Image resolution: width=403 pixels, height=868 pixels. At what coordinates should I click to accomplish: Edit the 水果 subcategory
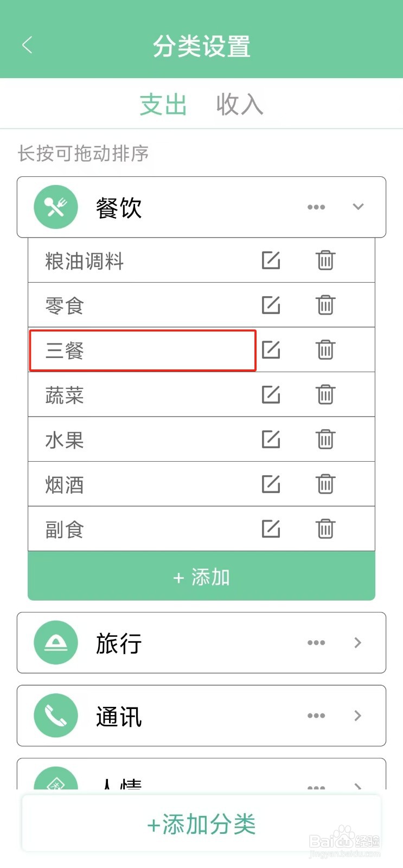click(271, 439)
